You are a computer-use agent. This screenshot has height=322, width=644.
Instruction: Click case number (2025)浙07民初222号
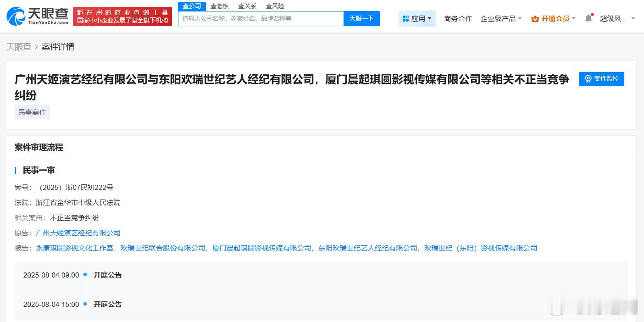75,188
